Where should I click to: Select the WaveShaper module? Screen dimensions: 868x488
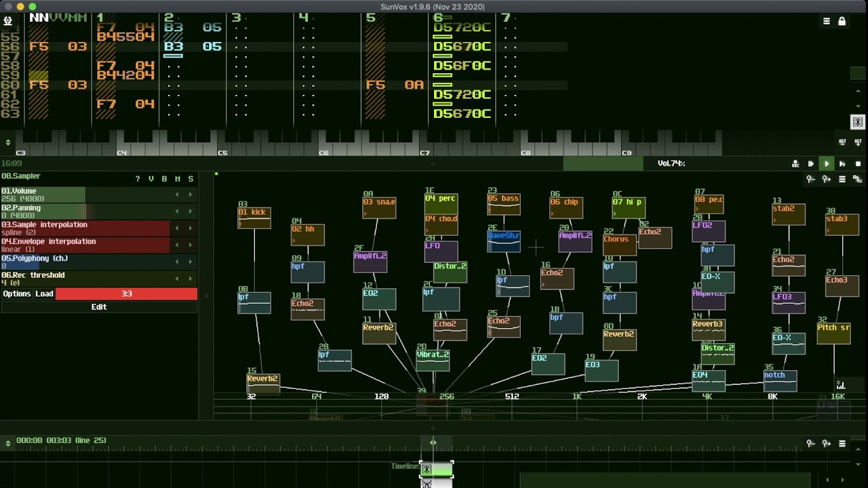(x=504, y=241)
